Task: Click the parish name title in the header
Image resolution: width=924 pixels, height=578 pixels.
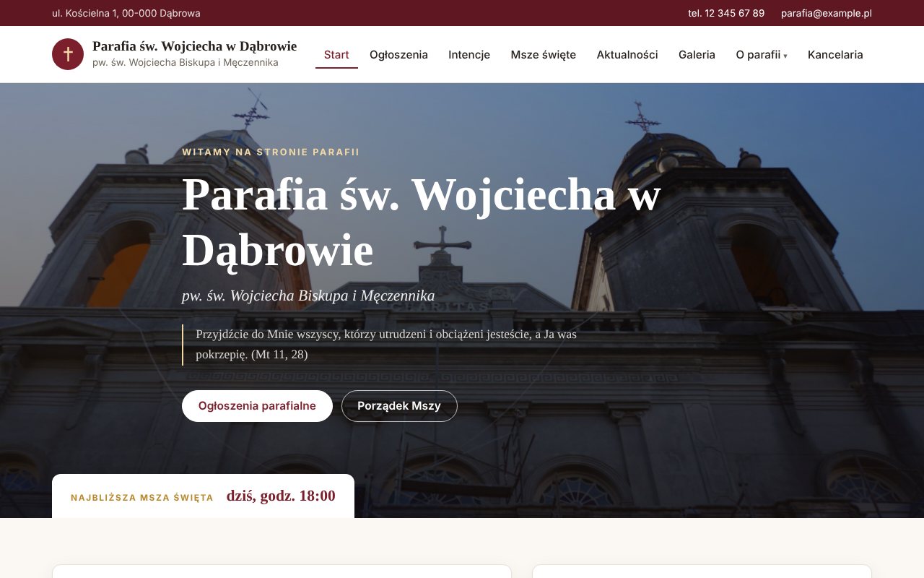Action: [x=194, y=46]
